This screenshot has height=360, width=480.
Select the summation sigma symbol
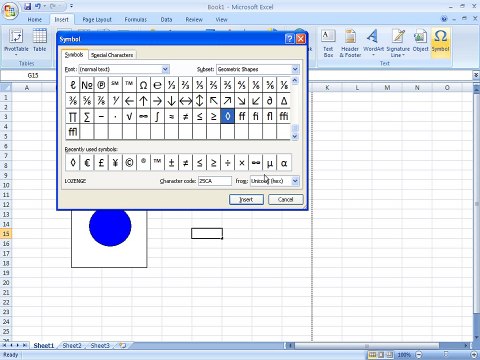87,116
